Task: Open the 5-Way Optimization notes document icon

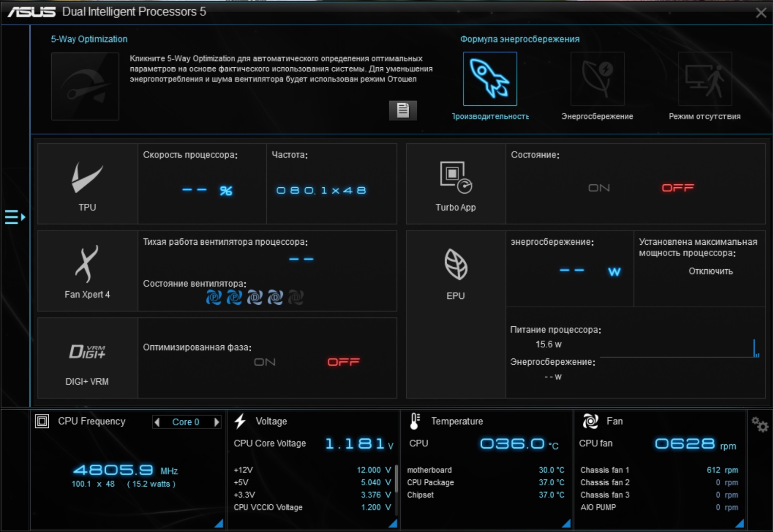Action: pyautogui.click(x=403, y=110)
